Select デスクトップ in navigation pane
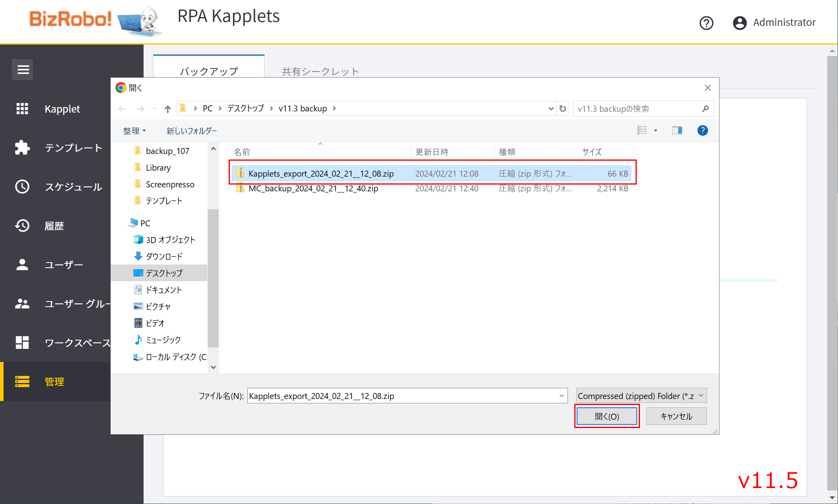Image resolution: width=838 pixels, height=504 pixels. click(x=159, y=273)
